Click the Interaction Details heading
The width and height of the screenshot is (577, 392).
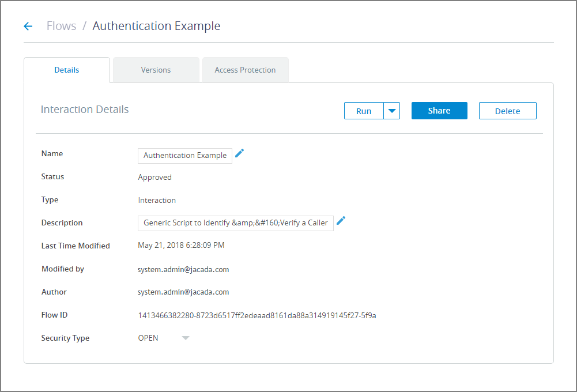[85, 110]
